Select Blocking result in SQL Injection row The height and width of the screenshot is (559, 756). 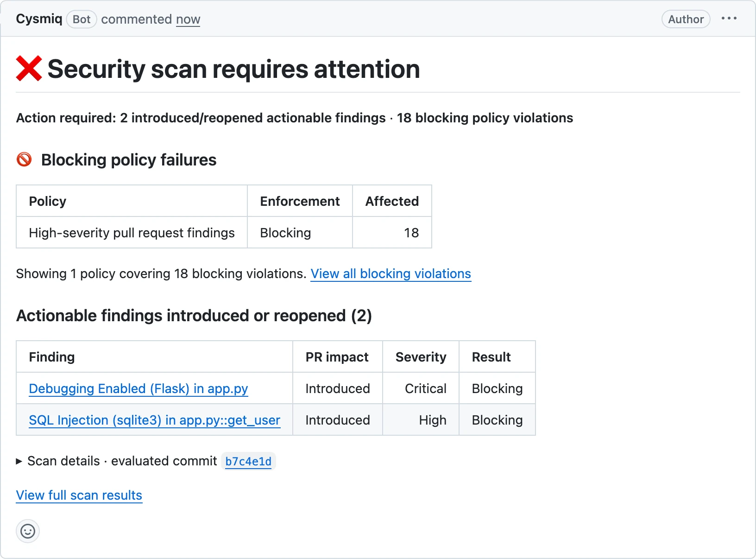tap(497, 420)
